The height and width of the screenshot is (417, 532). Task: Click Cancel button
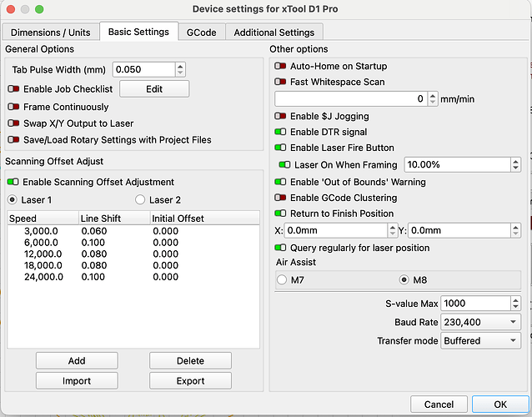point(439,404)
